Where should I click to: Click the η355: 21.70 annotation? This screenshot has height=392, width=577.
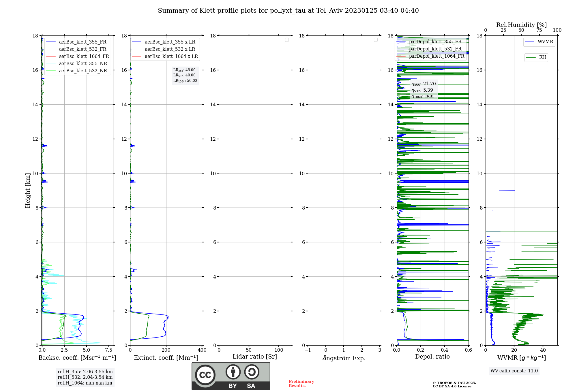[424, 84]
